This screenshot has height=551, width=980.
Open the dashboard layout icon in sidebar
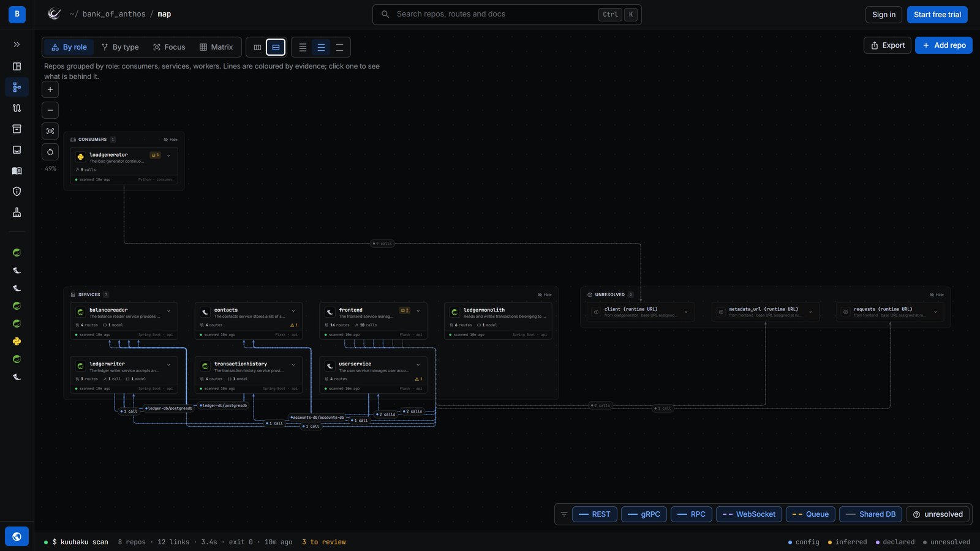click(17, 66)
